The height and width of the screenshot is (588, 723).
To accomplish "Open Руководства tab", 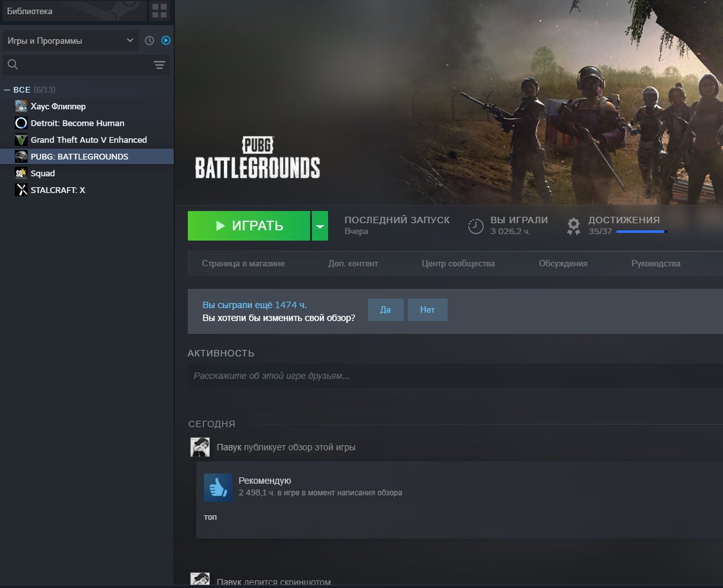I will pyautogui.click(x=655, y=263).
